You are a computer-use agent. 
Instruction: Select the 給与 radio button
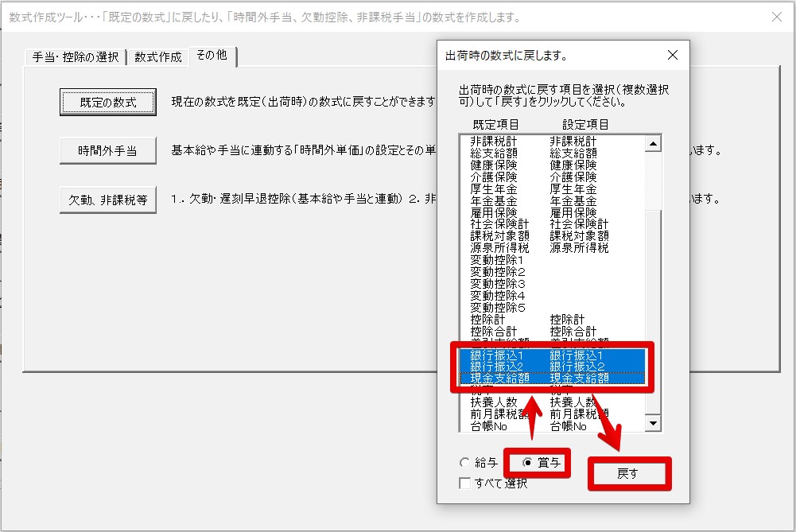[464, 463]
